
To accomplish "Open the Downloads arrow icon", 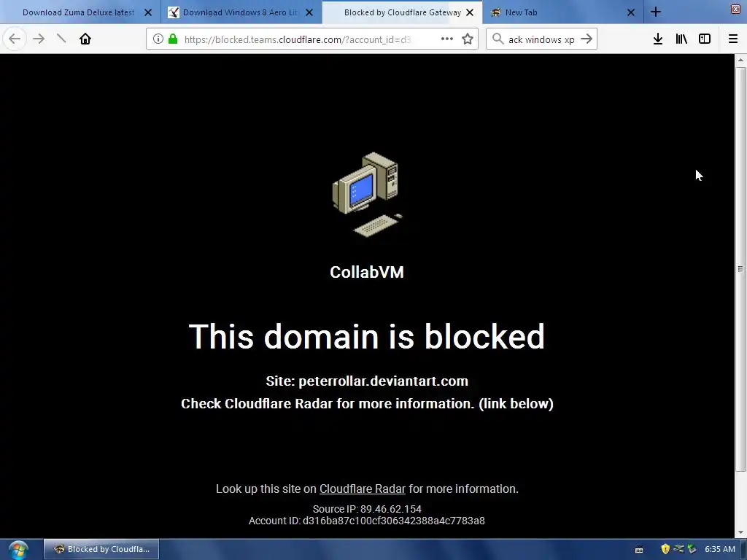I will click(x=658, y=39).
